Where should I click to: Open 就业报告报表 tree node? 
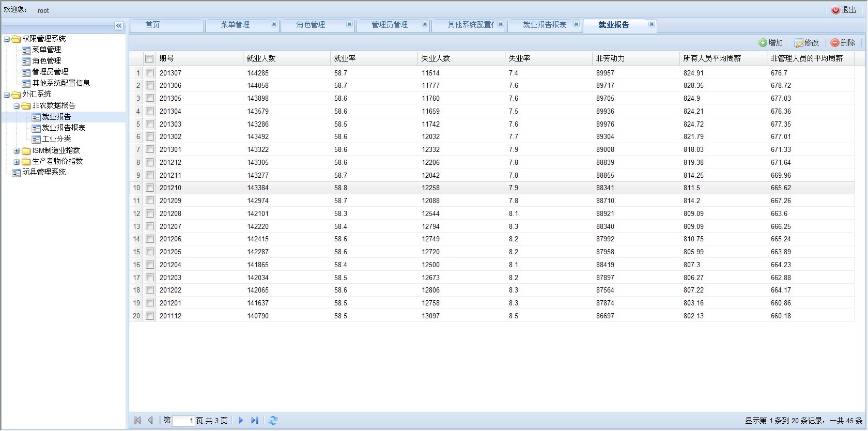point(64,128)
